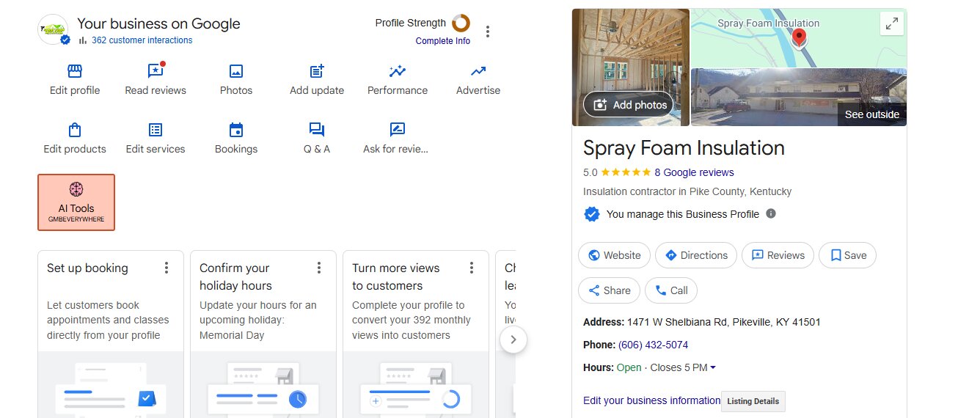980x418 pixels.
Task: Open the Q & A icon
Action: pyautogui.click(x=317, y=130)
